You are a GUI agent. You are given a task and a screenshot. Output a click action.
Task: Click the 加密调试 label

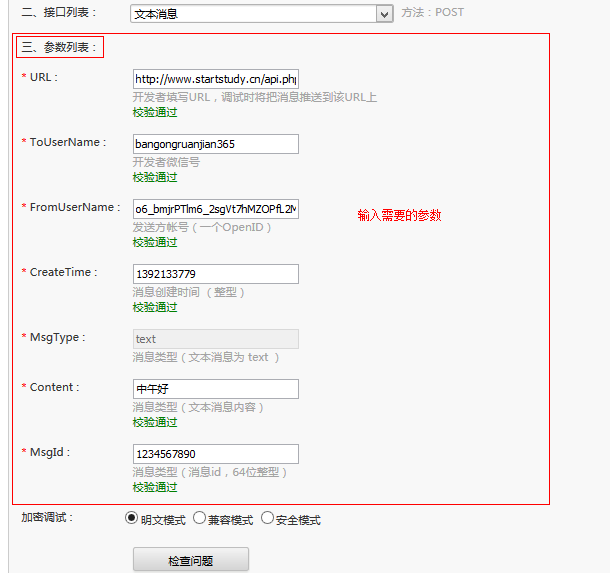47,517
